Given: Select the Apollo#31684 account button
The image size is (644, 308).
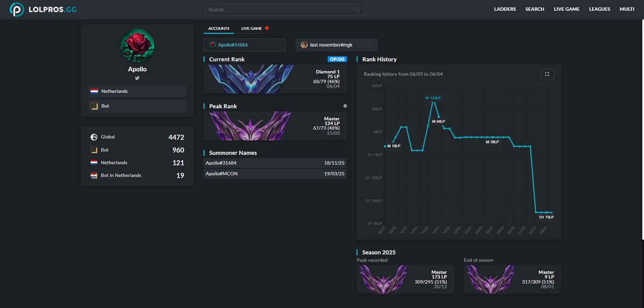Looking at the screenshot, I should point(244,45).
